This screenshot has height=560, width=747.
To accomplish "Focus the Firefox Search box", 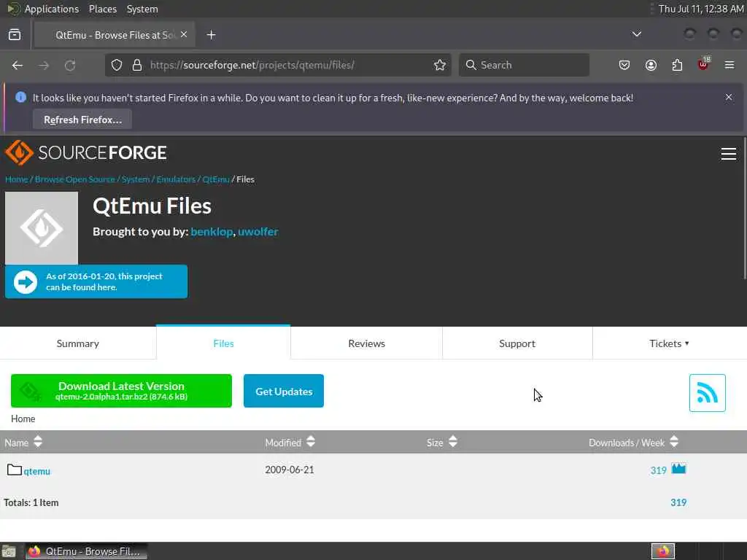I will 524,65.
